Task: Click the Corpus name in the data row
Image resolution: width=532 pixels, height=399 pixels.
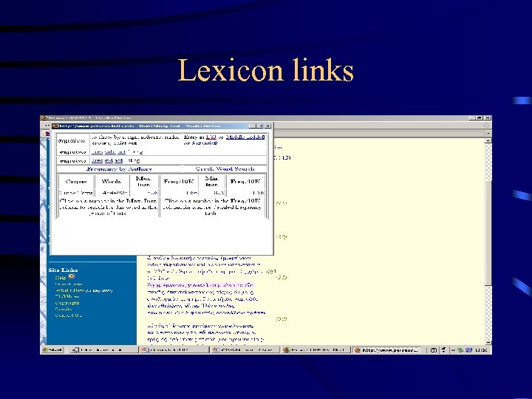Action: pos(76,193)
